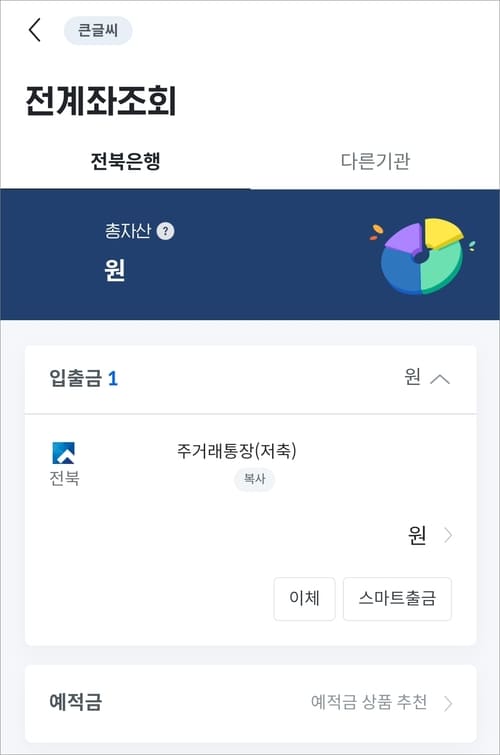Switch to the 다른기관 tab

(375, 161)
